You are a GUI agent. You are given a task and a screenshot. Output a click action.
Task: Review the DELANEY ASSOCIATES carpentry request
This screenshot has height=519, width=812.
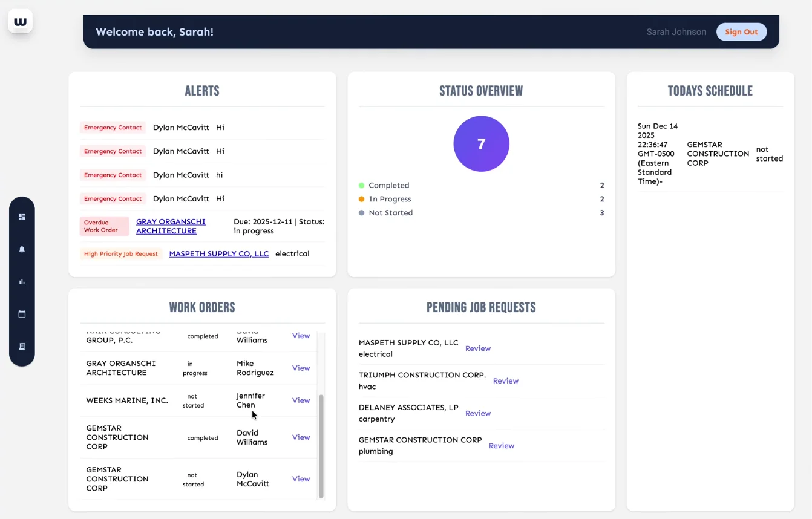(478, 413)
